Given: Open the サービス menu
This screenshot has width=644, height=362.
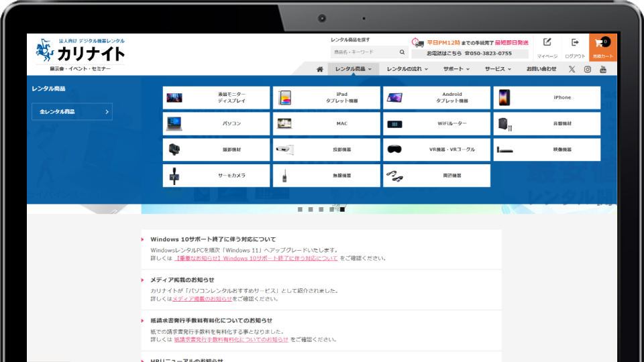Looking at the screenshot, I should click(498, 69).
